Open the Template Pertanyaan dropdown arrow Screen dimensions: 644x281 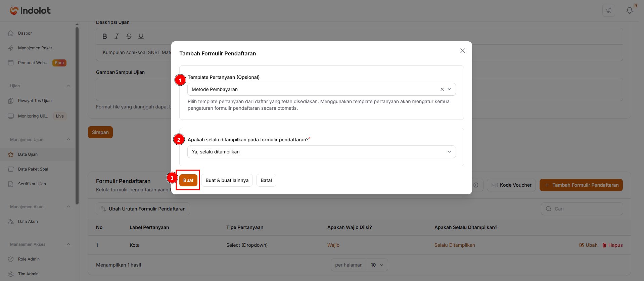click(449, 89)
